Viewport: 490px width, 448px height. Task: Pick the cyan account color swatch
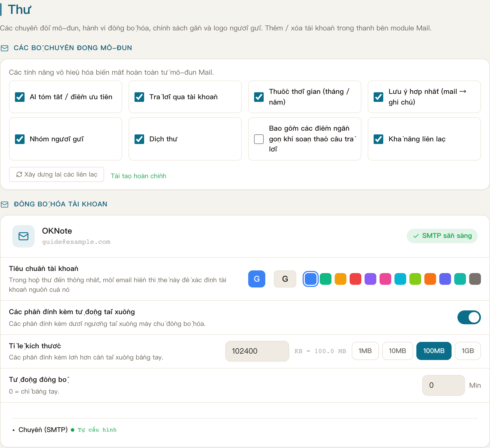[x=400, y=279]
